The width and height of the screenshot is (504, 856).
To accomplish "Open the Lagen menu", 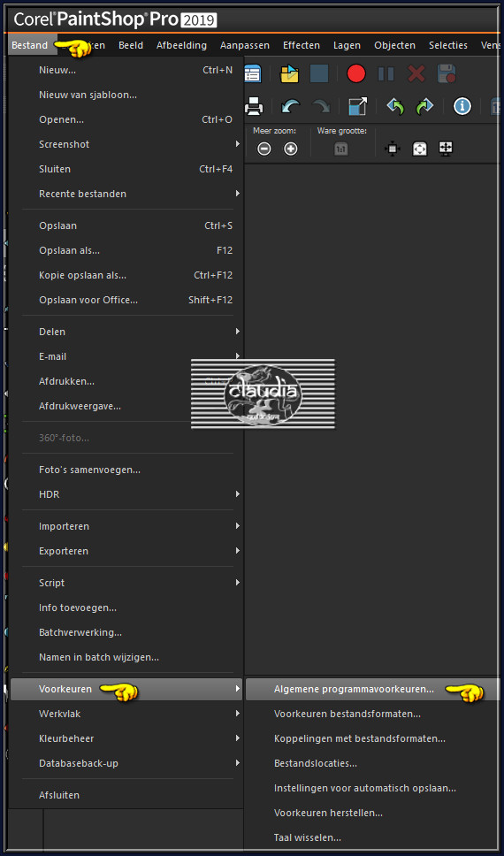I will [x=347, y=45].
